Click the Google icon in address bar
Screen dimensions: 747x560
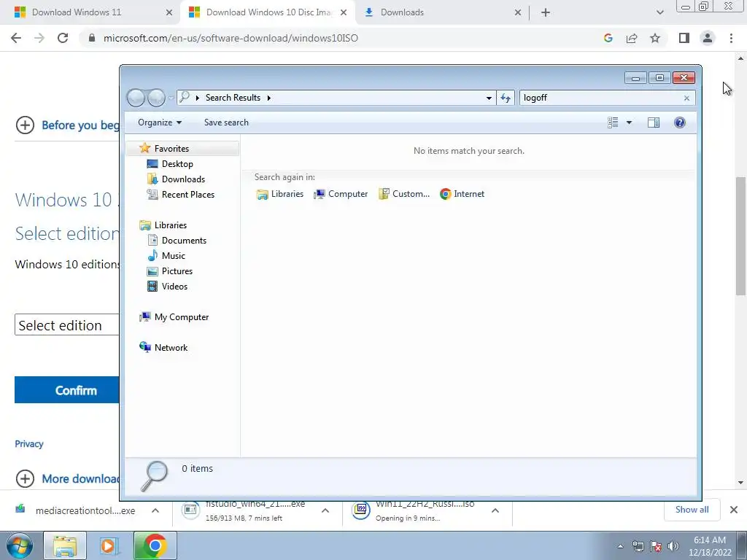(x=608, y=38)
